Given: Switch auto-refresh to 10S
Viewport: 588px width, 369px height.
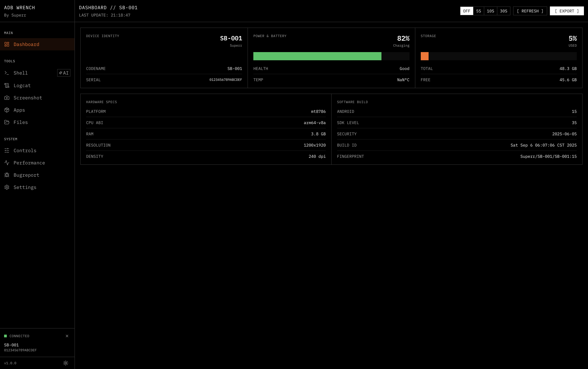Looking at the screenshot, I should (x=491, y=11).
